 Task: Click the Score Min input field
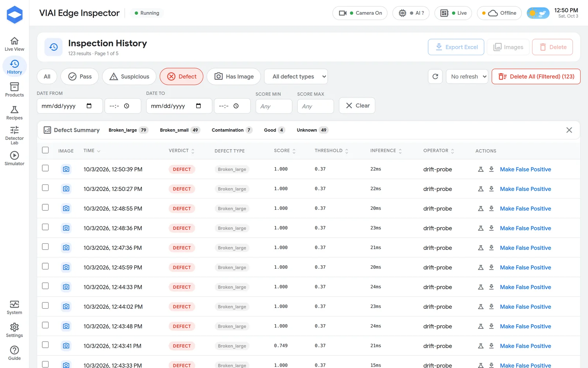coord(274,106)
